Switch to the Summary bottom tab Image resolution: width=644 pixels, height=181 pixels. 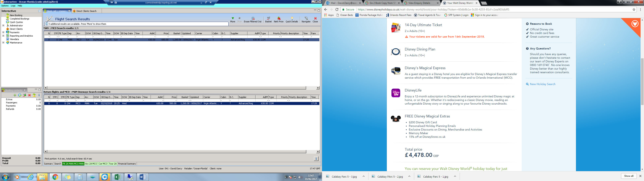[48, 164]
